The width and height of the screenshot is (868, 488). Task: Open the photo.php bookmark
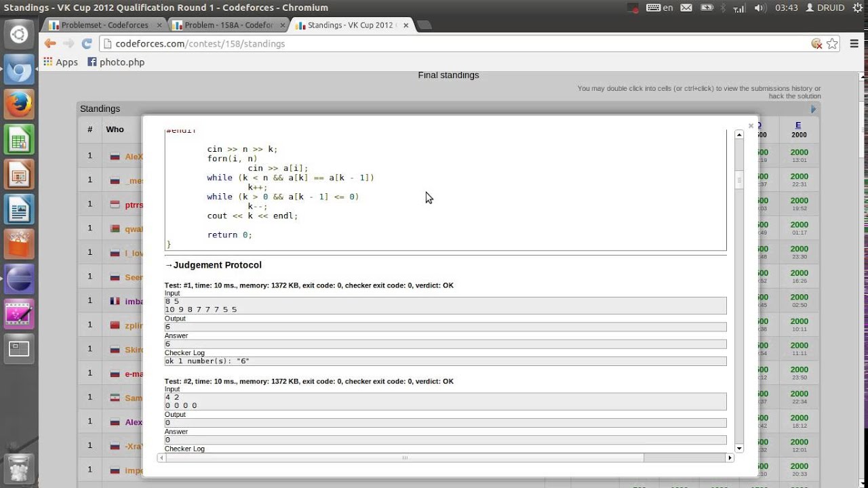pyautogui.click(x=116, y=62)
